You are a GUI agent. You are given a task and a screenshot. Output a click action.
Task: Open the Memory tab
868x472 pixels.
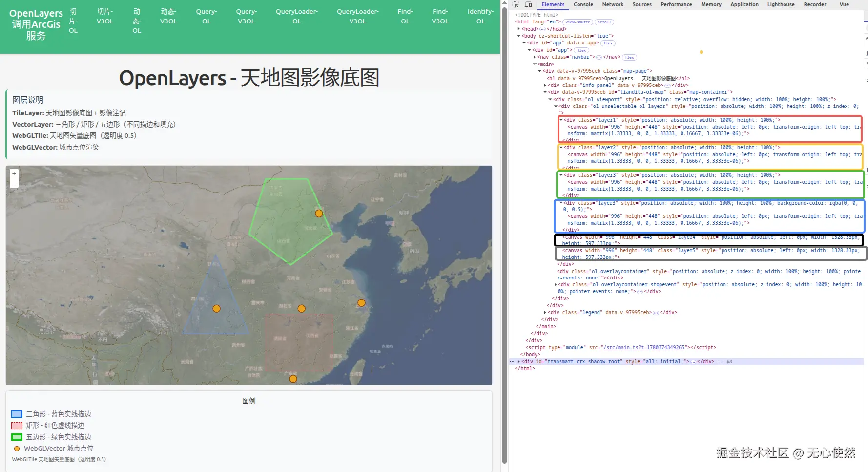point(711,4)
